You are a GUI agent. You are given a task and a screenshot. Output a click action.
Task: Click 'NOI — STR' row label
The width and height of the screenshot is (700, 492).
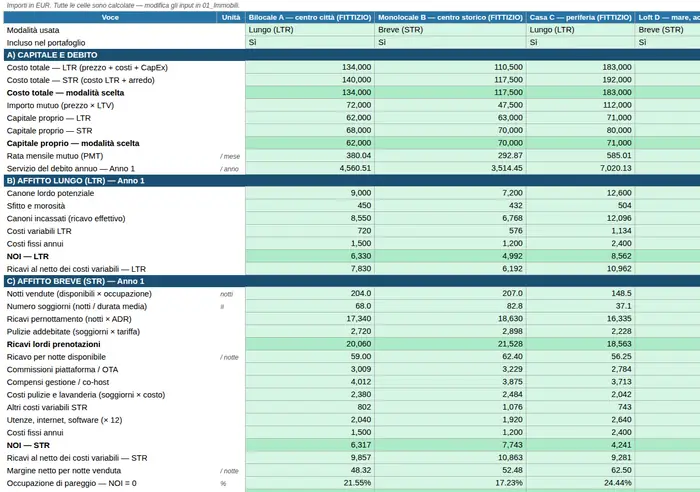28,445
